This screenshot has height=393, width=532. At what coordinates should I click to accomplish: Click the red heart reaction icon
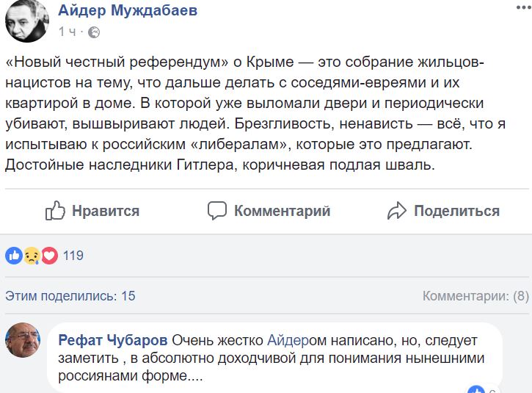[x=49, y=256]
